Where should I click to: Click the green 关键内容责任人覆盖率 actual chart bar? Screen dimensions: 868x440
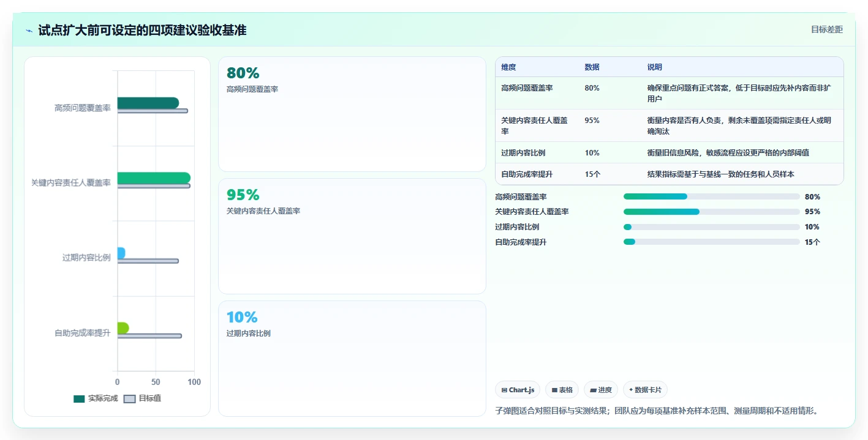154,178
